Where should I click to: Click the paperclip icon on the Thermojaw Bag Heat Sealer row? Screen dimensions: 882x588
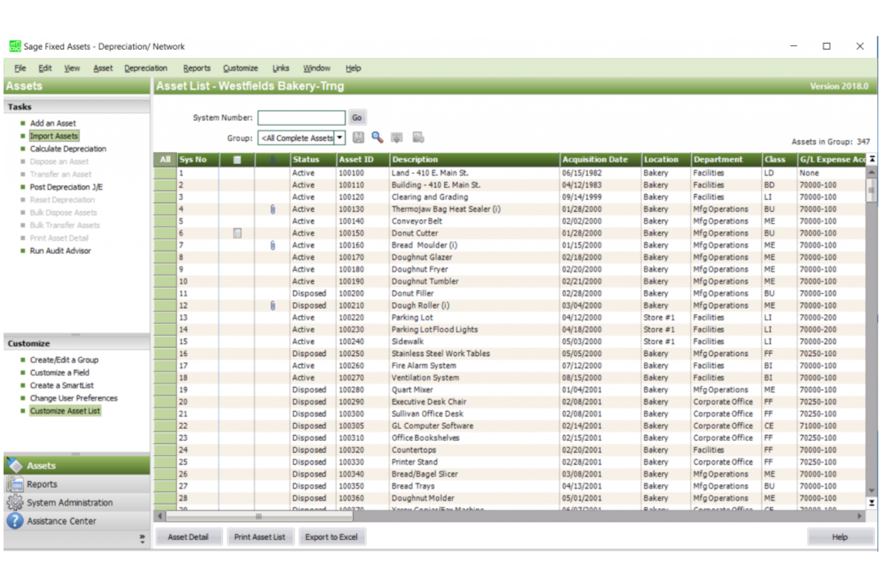click(x=273, y=209)
